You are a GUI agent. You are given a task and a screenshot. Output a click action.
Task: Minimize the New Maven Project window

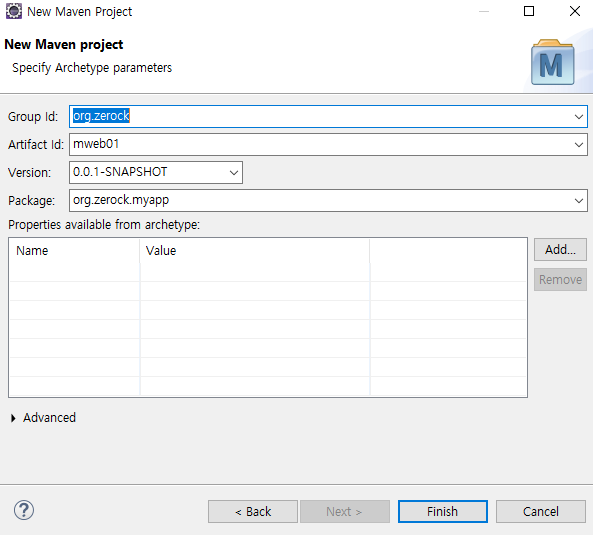[484, 11]
